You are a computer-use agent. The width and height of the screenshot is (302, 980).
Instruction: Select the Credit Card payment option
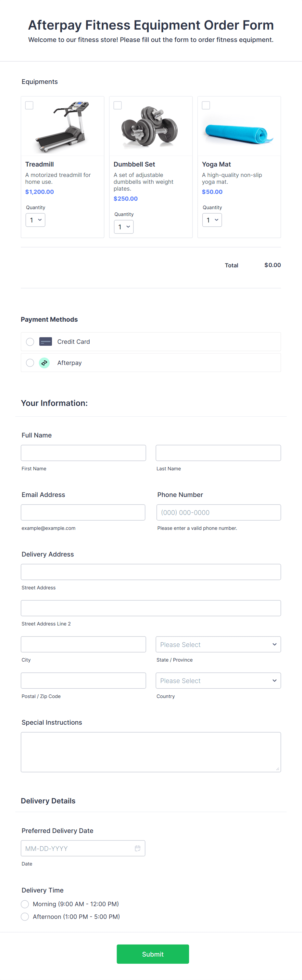tap(30, 342)
